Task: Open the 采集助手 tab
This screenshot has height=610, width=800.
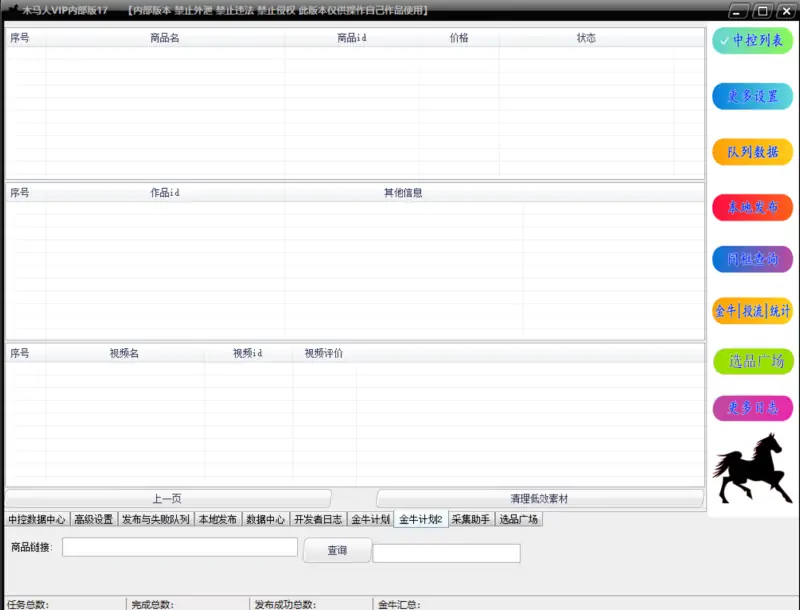Action: [471, 520]
